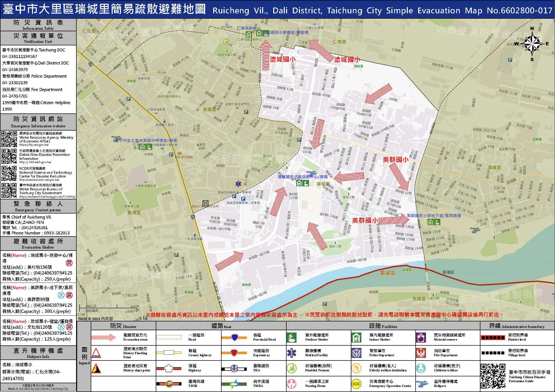The height and width of the screenshot is (392, 555).
Task: Select the Elderly welfare institution legend icon
Action: click(356, 368)
